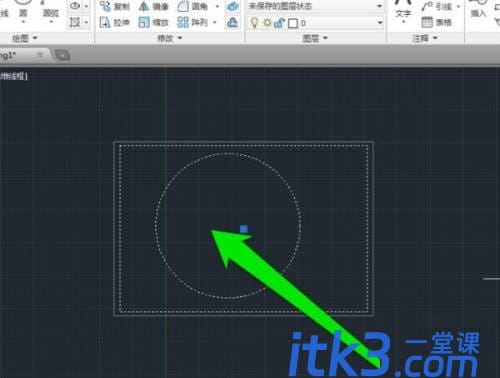The width and height of the screenshot is (500, 378).
Task: Click the Explode icon right of 圆角
Action: pos(232,7)
